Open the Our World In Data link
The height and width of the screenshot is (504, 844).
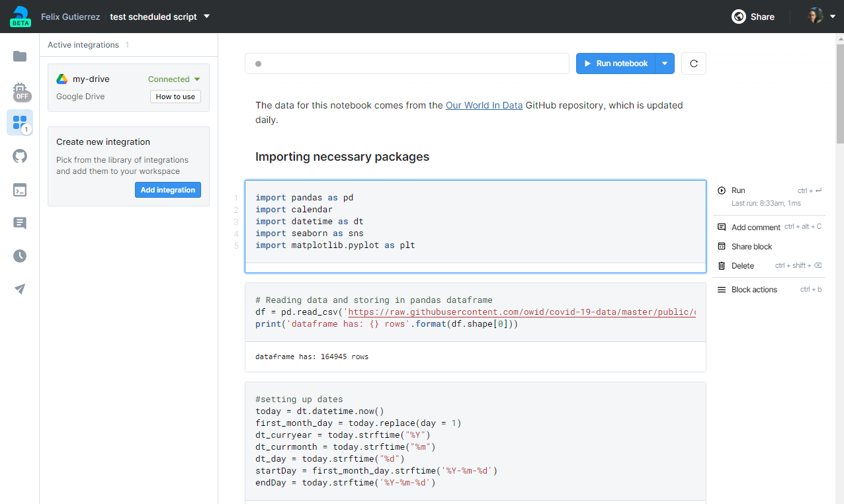(x=484, y=105)
